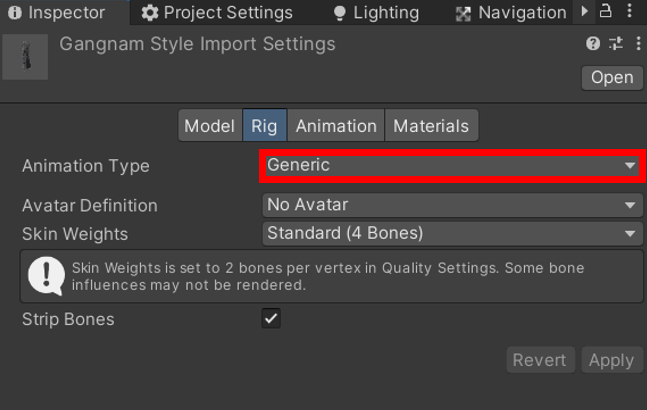Switch to the Model tab
647x410 pixels.
tap(210, 125)
